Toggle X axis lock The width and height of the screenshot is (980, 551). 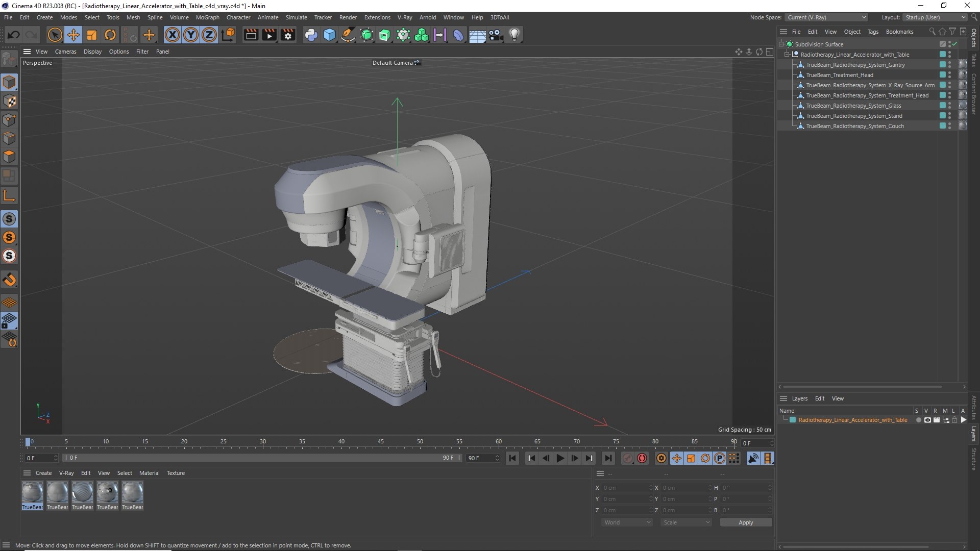point(173,35)
